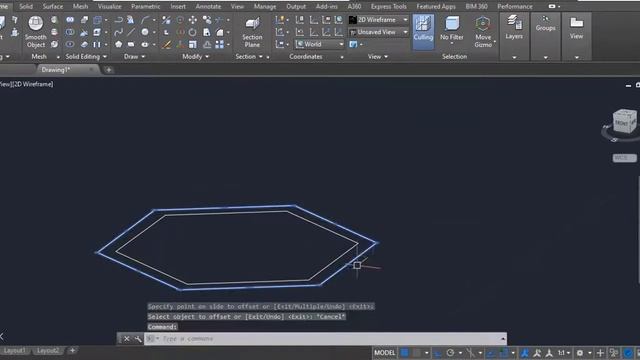Open the Groups panel button
Screen dimensions: 640x360
[x=545, y=24]
